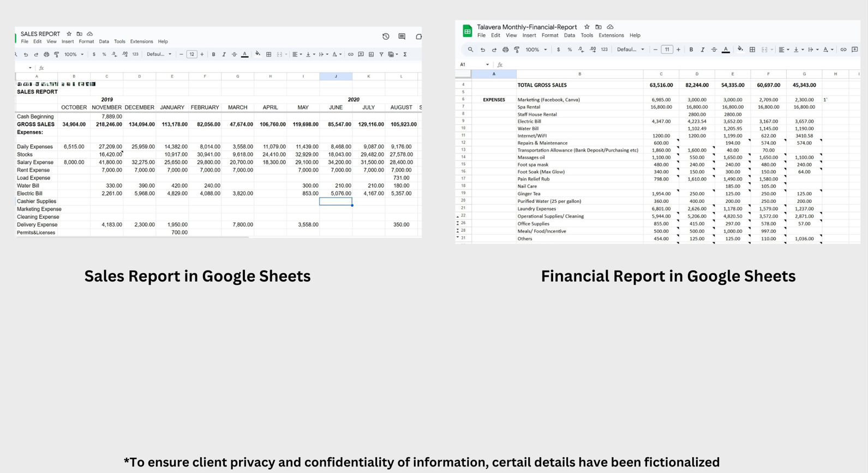Open Talavera Financial Report Help menu
This screenshot has width=868, height=473.
point(635,35)
